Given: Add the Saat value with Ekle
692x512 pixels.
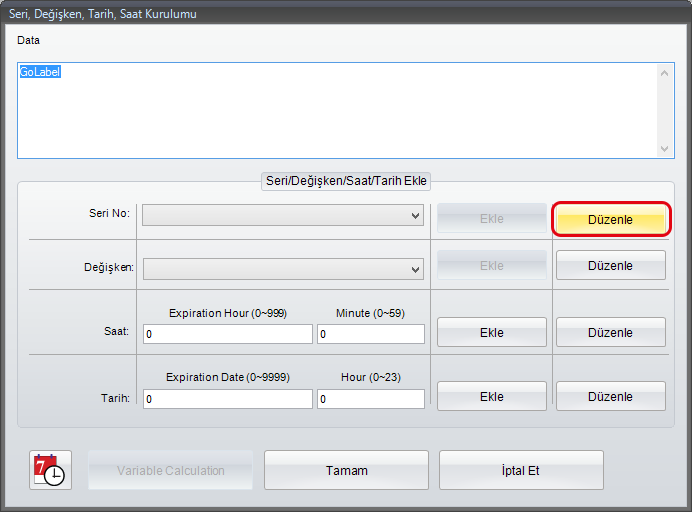Looking at the screenshot, I should click(491, 332).
